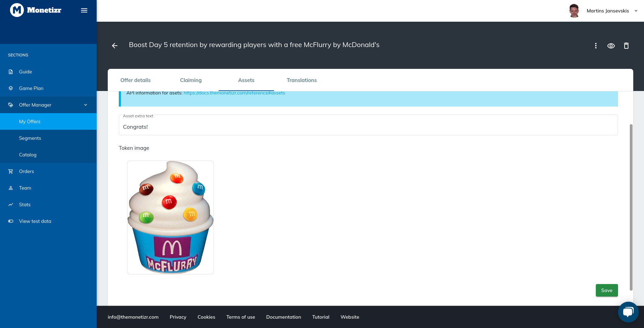
Task: Preview the offer with the eye icon
Action: pyautogui.click(x=611, y=46)
